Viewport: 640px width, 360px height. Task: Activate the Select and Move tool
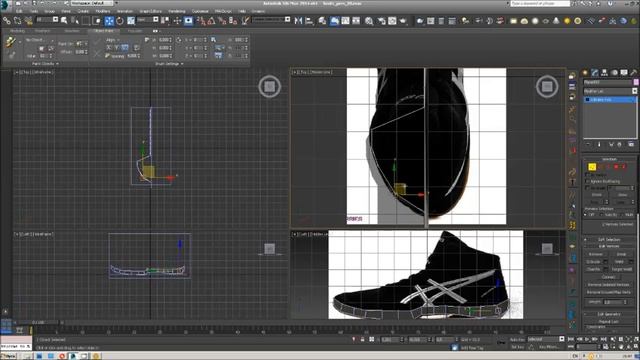[x=109, y=20]
